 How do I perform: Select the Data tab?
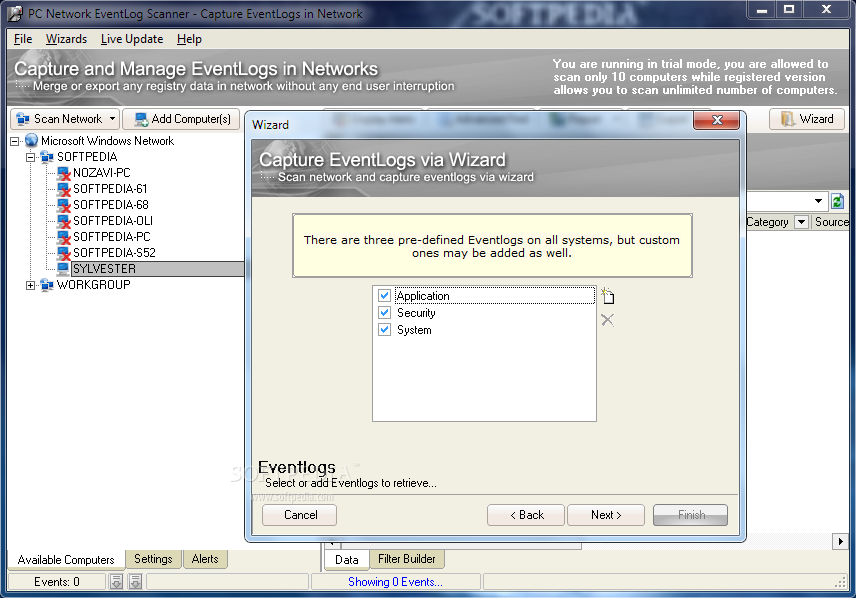point(347,560)
